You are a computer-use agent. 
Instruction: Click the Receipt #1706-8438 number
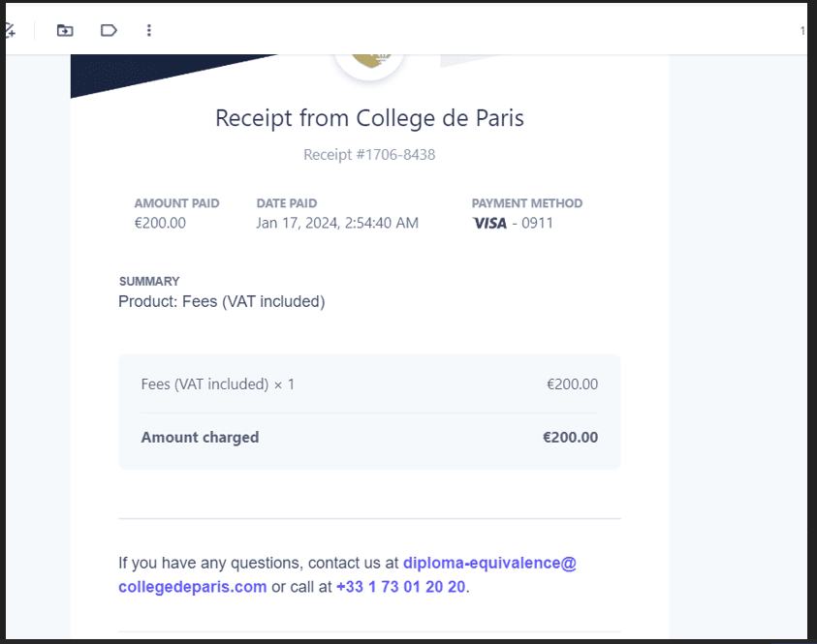[x=369, y=155]
